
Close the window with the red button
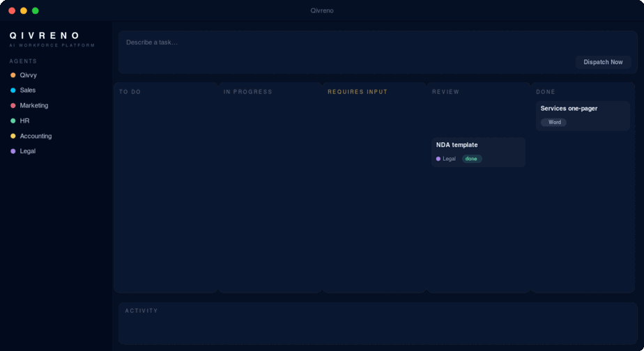(12, 10)
